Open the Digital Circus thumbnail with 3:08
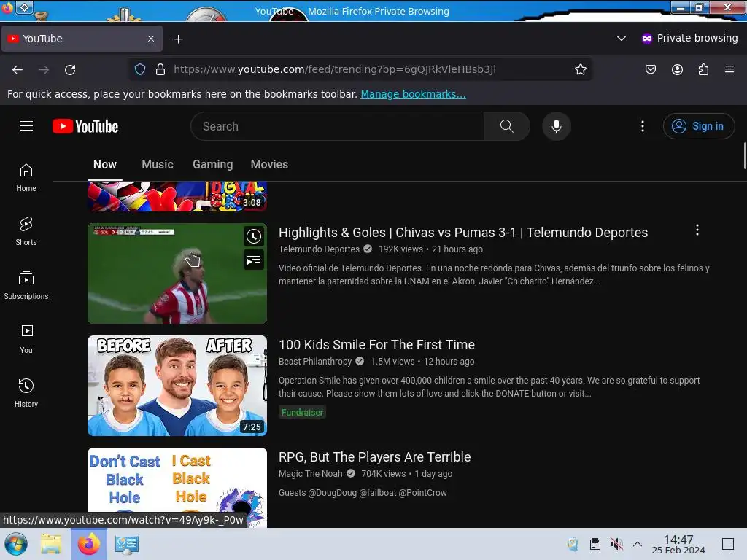Image resolution: width=747 pixels, height=560 pixels. point(177,196)
